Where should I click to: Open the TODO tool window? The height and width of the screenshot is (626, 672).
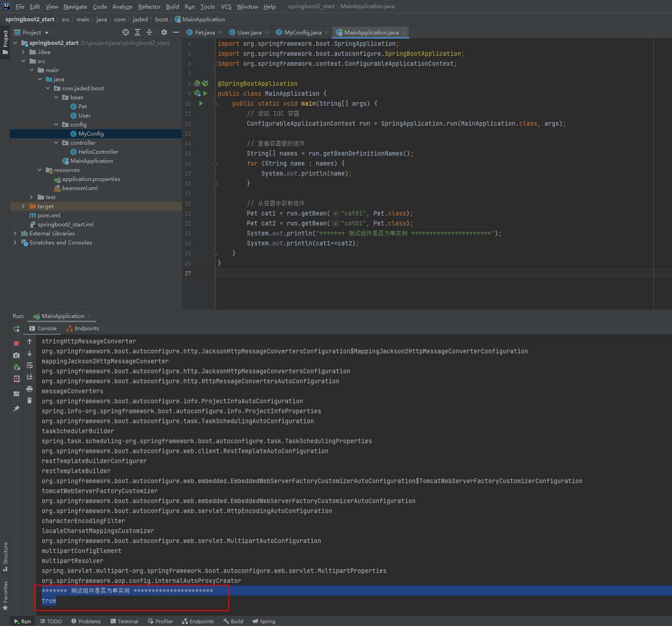51,621
